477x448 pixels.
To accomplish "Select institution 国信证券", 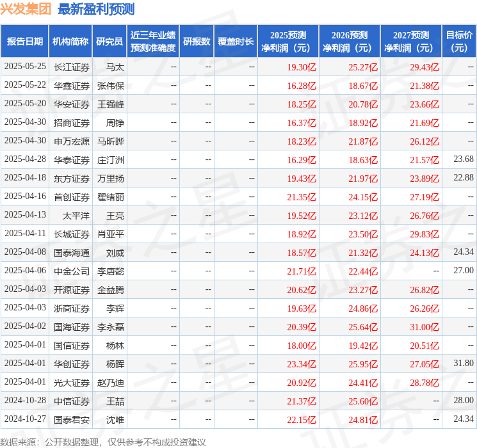I will (72, 346).
